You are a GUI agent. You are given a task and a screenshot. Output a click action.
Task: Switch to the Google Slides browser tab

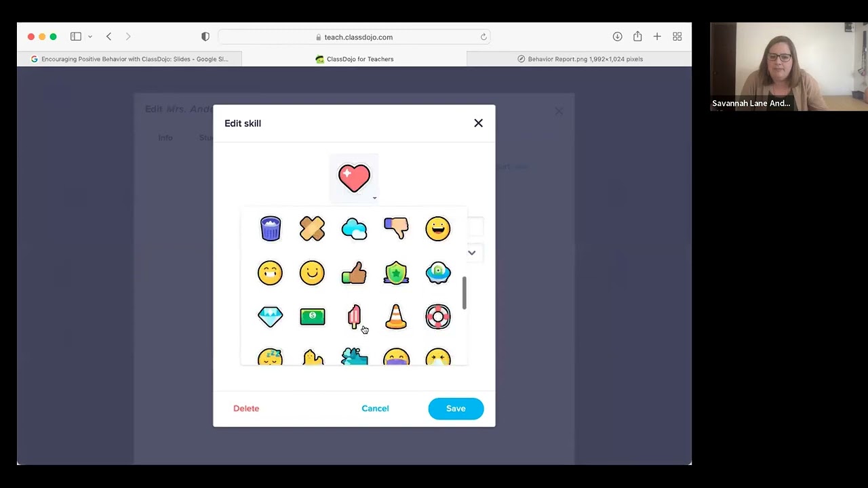[x=130, y=59]
